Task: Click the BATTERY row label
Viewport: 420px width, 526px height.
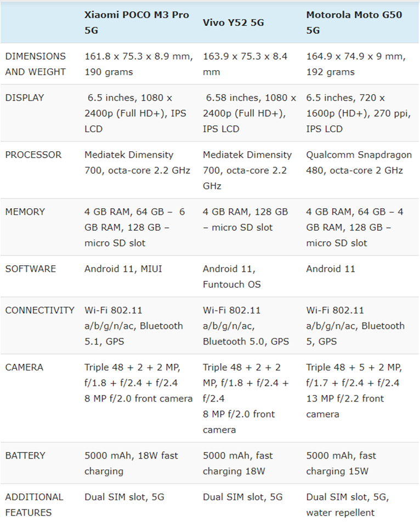Action: 25,455
